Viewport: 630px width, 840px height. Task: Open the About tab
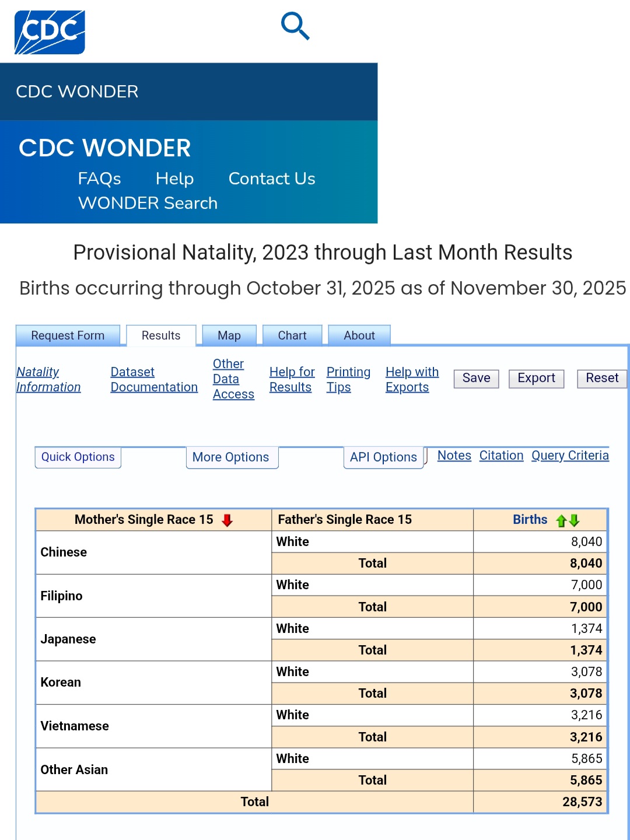[x=359, y=335]
